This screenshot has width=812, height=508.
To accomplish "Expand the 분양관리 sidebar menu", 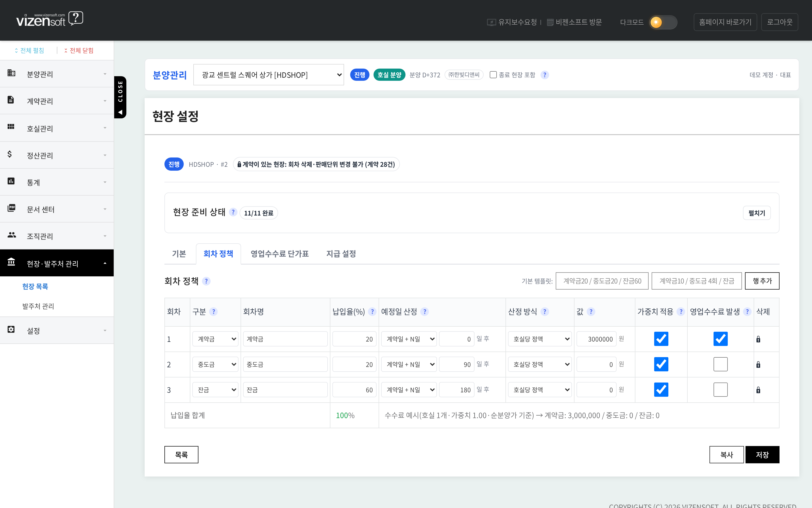I will 57,74.
